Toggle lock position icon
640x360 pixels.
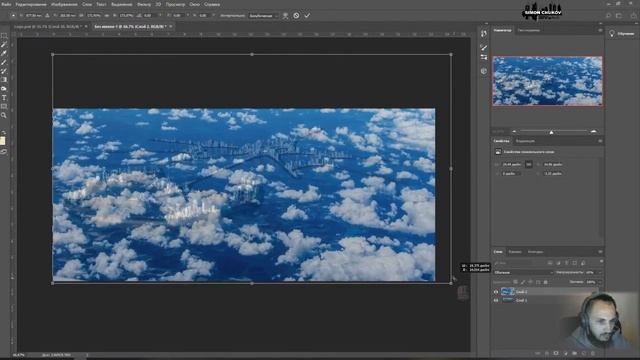tap(531, 282)
